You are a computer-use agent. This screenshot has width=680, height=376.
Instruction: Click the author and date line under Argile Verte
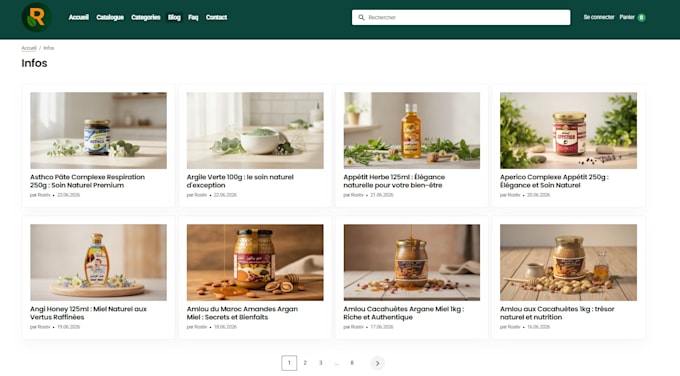[x=212, y=195]
